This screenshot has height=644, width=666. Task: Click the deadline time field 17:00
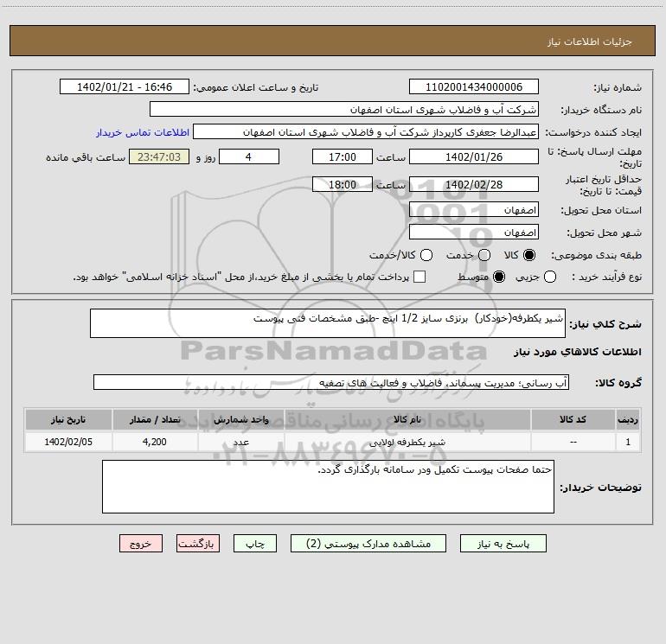(343, 156)
